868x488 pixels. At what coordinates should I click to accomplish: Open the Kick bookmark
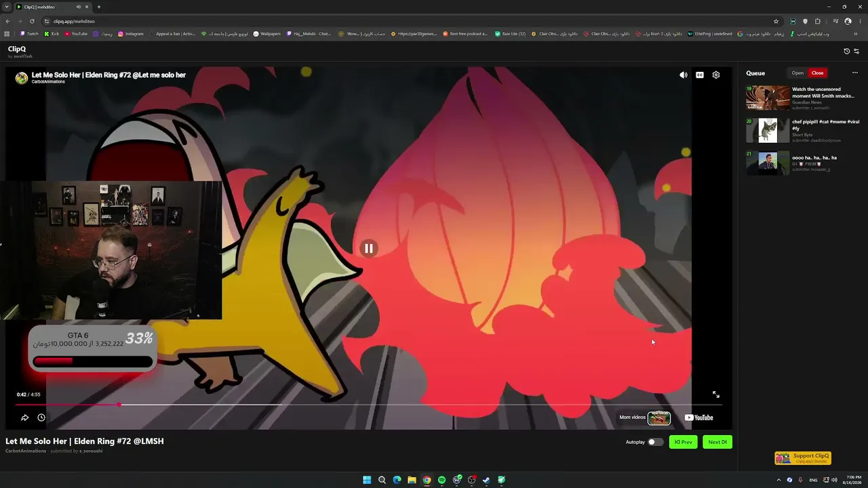click(x=52, y=34)
